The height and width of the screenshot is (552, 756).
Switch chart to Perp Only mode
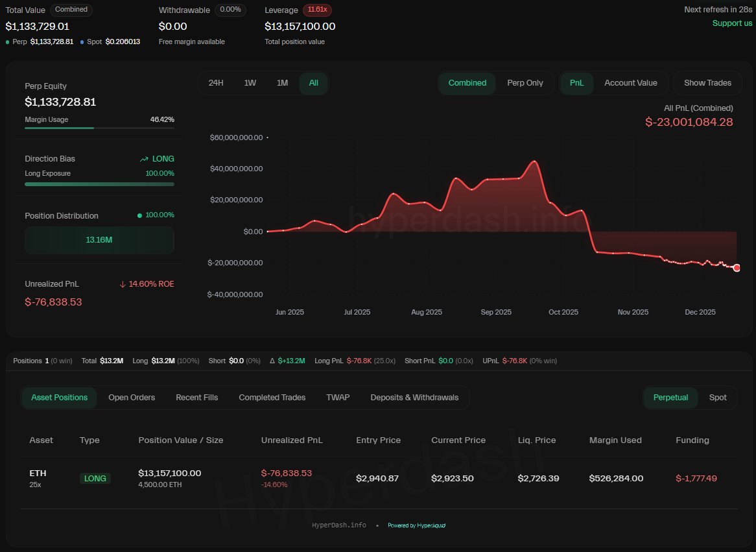coord(525,83)
